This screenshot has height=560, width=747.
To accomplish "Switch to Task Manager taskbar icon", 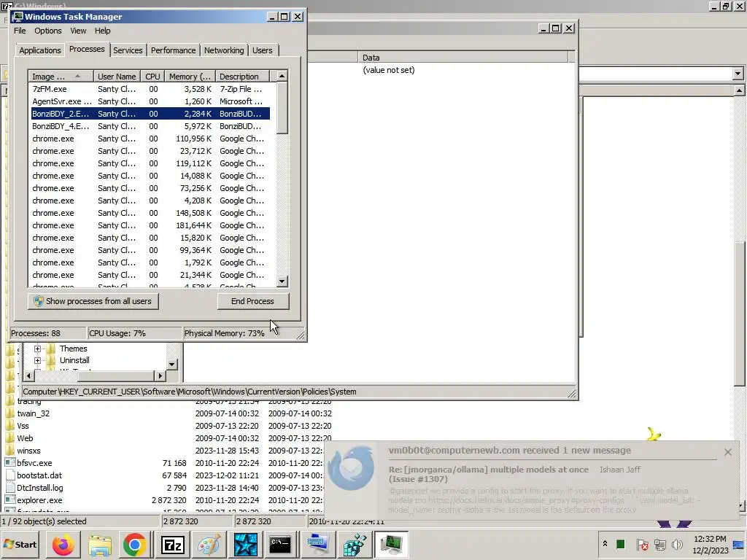I will (391, 545).
